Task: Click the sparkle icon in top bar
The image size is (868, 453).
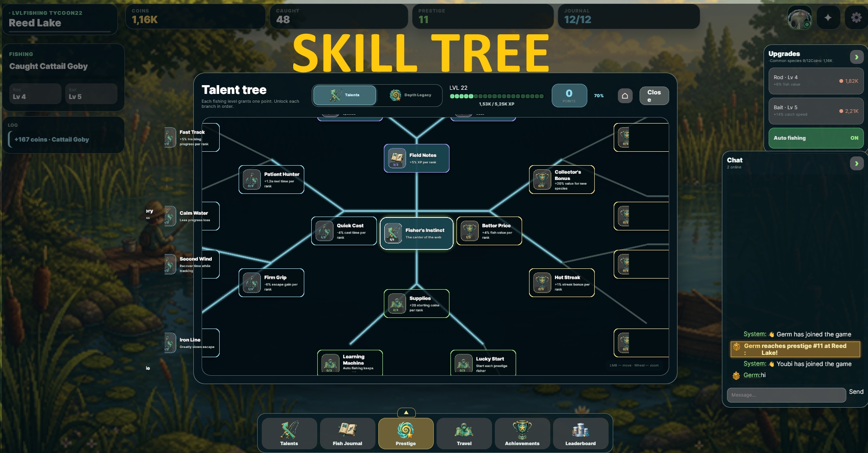Action: tap(828, 18)
